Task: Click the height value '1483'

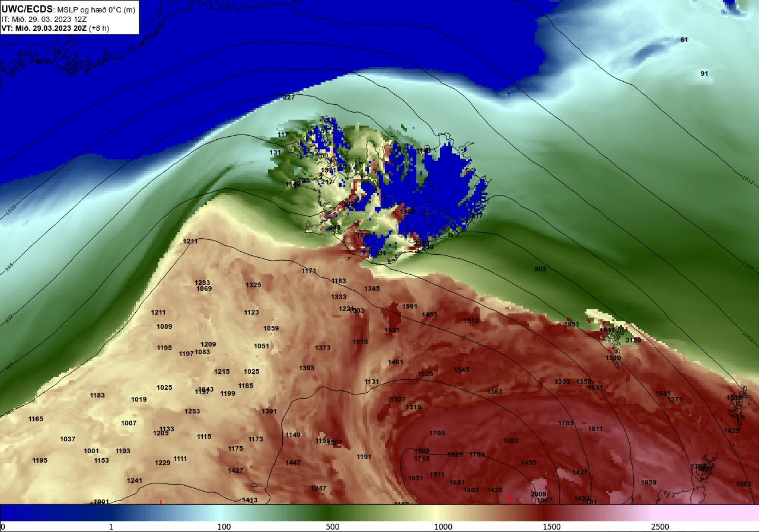Action: 511,441
